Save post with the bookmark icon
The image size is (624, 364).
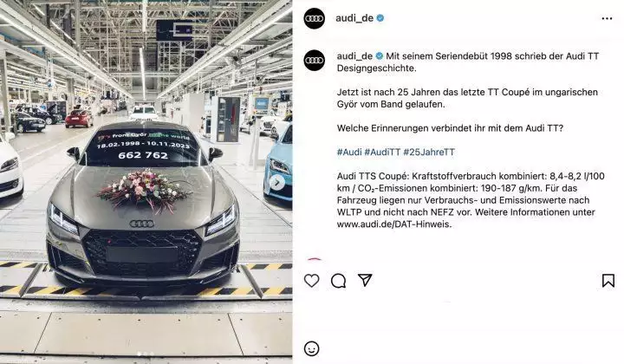[608, 281]
